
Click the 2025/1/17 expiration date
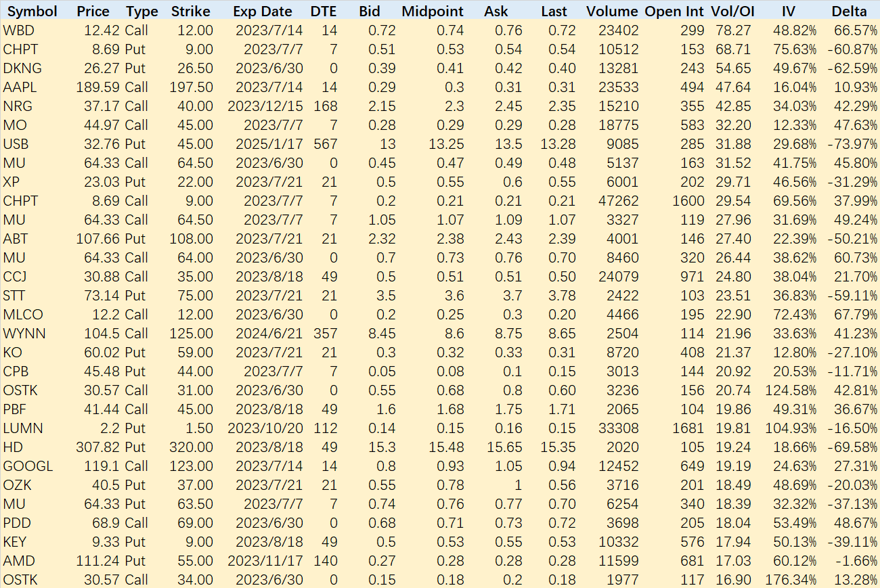click(269, 144)
